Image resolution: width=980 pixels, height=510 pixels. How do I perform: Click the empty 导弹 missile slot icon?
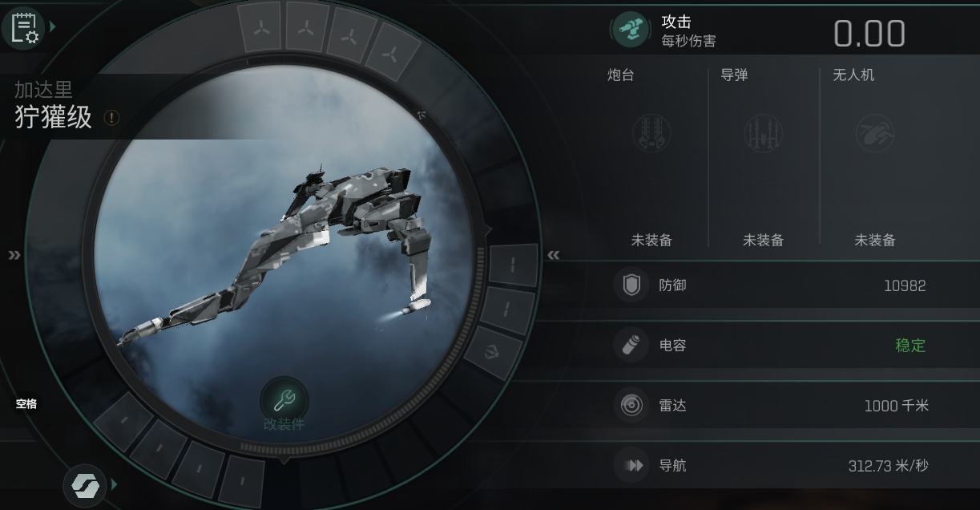[x=763, y=132]
